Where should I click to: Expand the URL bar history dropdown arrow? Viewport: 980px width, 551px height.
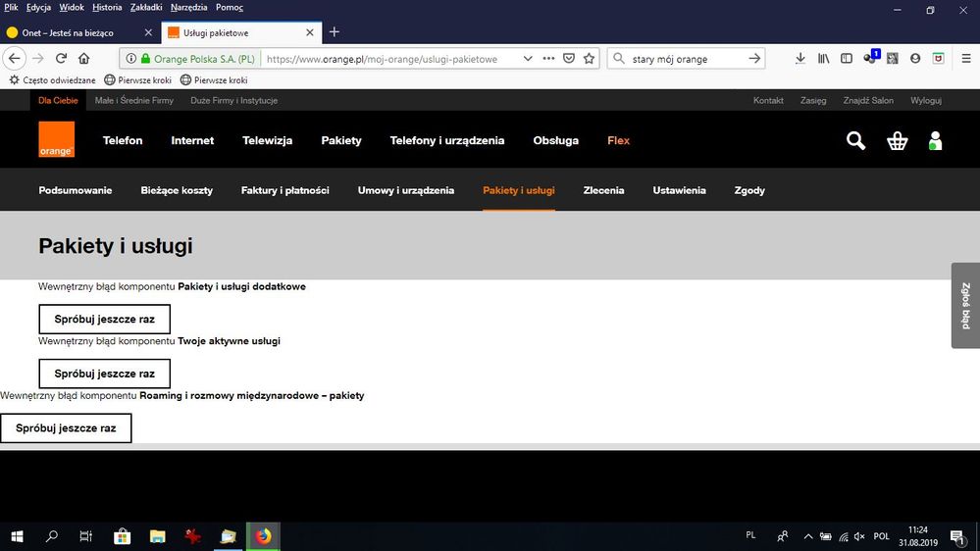[528, 59]
